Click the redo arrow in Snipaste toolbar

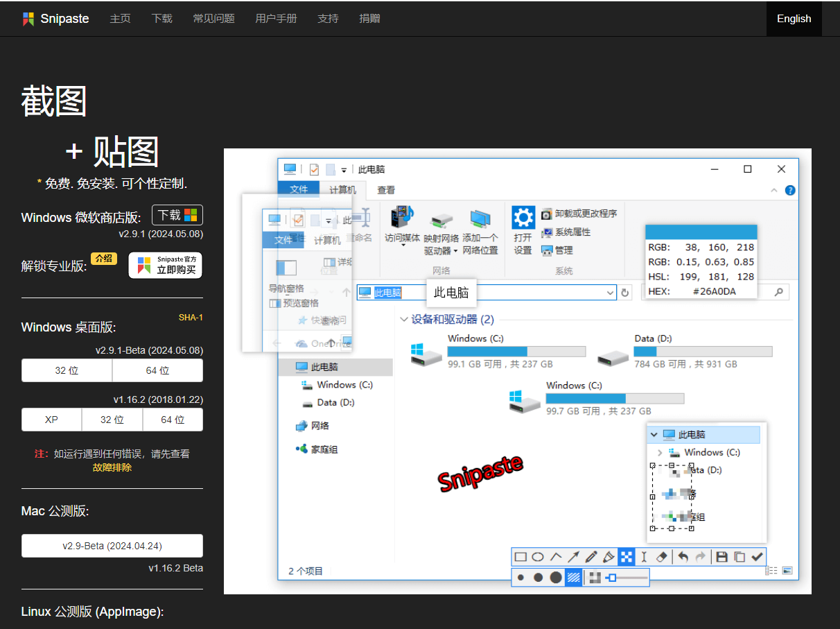701,557
